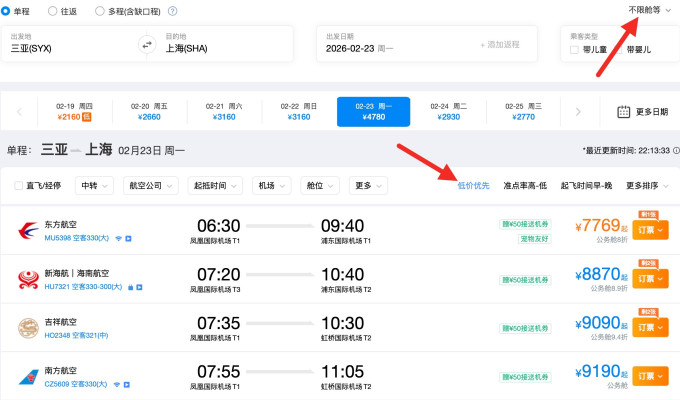Viewport: 680px width, 400px height.
Task: Tick the 带儿童 checkbox
Action: tap(574, 49)
